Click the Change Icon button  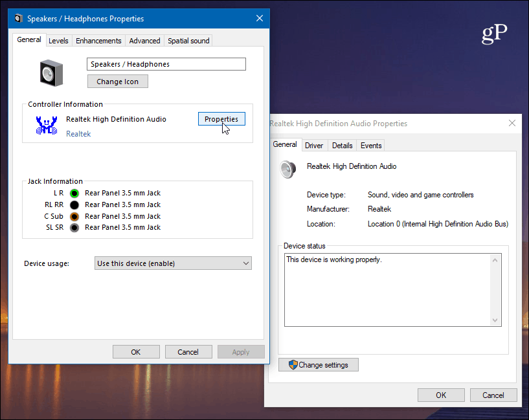pos(118,82)
